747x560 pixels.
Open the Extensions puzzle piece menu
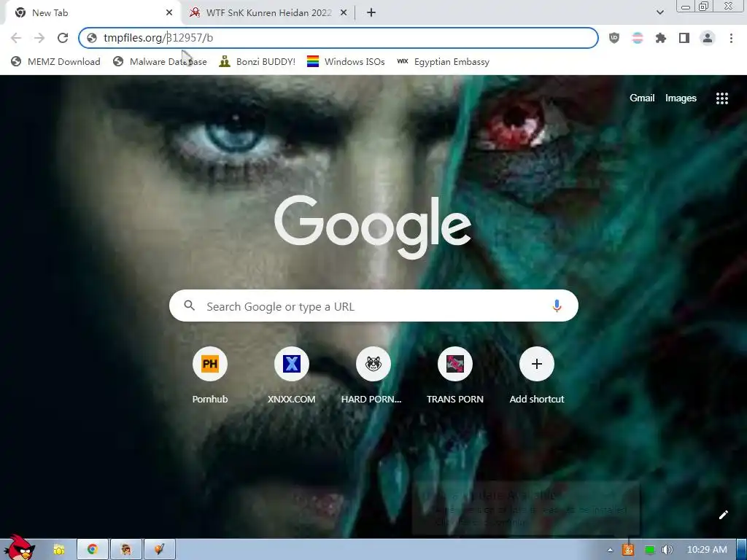[x=661, y=38]
